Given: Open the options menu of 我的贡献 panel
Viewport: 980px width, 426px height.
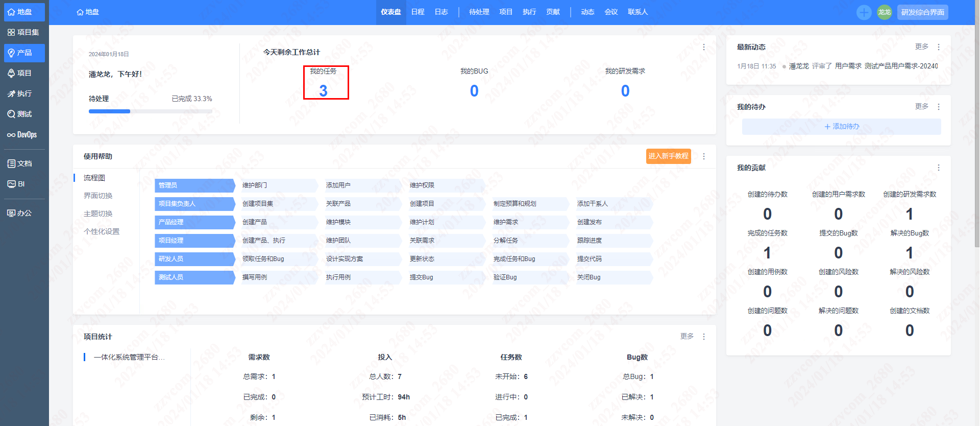Looking at the screenshot, I should (939, 168).
